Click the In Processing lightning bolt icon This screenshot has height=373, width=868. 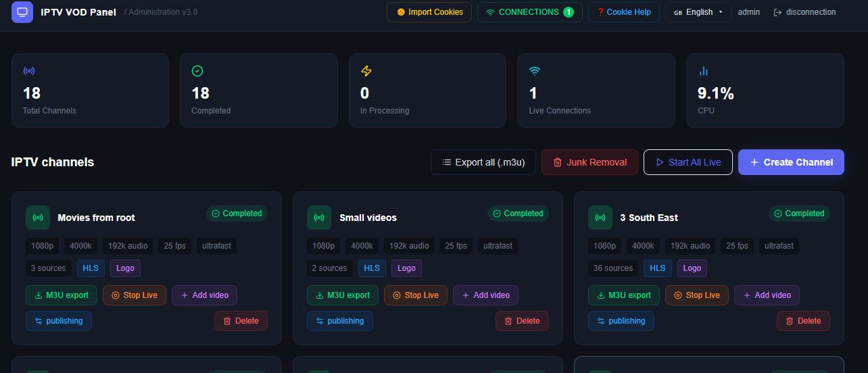point(366,71)
